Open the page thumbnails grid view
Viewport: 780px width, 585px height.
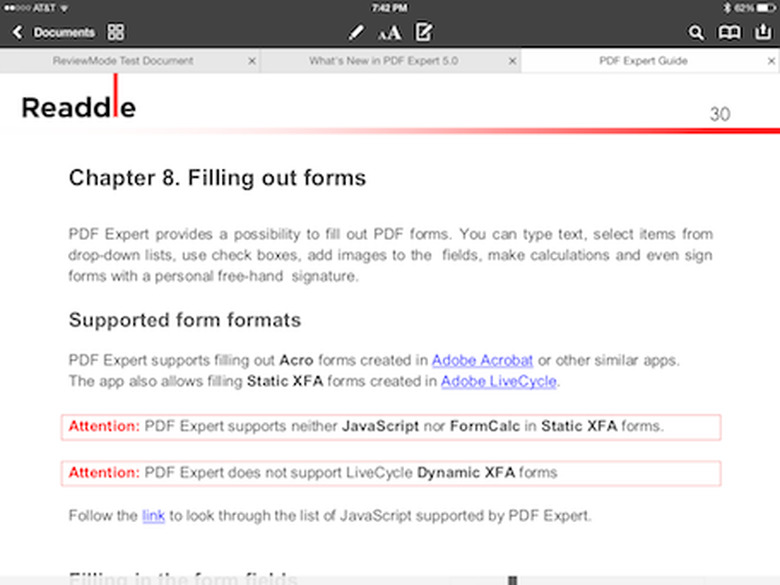point(116,32)
